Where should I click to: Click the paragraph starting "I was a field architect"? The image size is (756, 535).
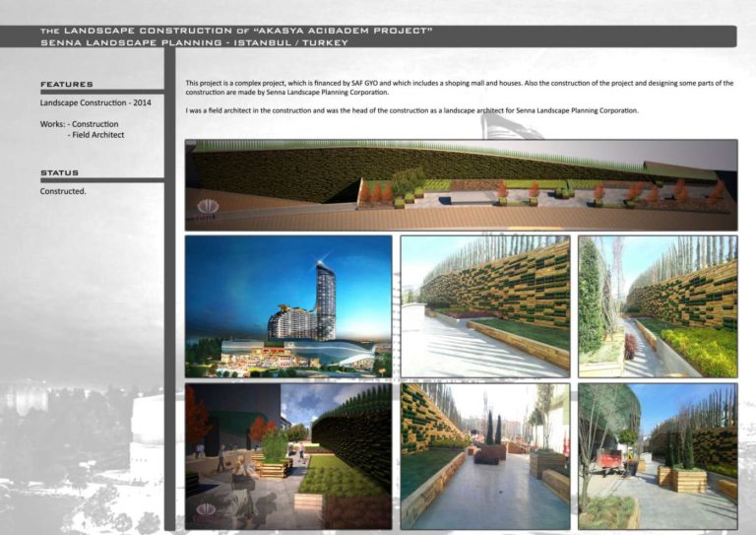tap(411, 111)
